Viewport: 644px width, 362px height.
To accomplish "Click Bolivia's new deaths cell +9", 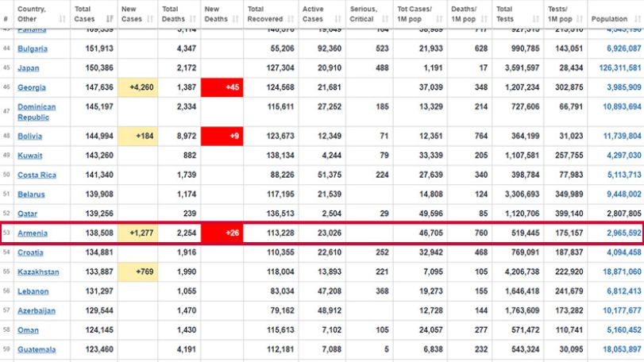I will (x=222, y=137).
